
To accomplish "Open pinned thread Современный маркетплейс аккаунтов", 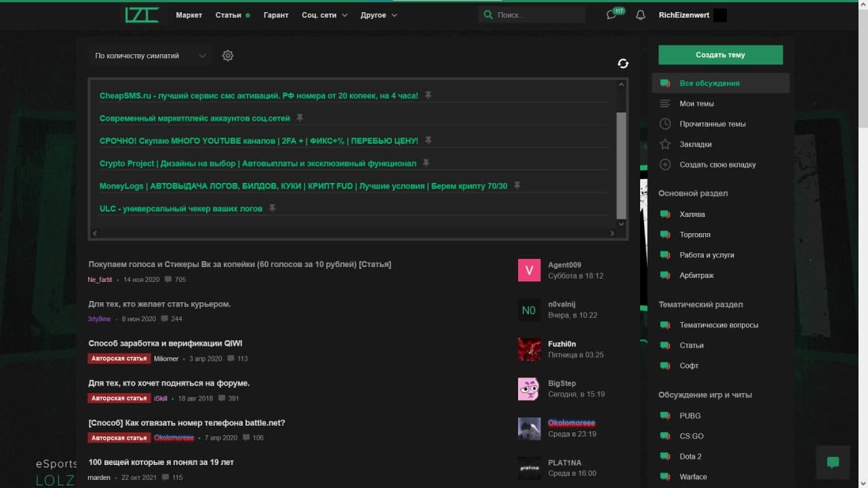I will 195,118.
